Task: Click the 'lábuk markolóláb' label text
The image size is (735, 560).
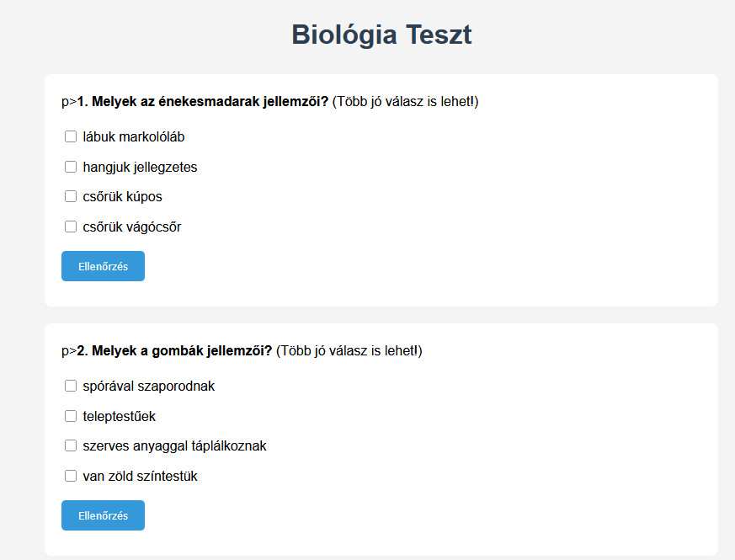Action: point(133,136)
